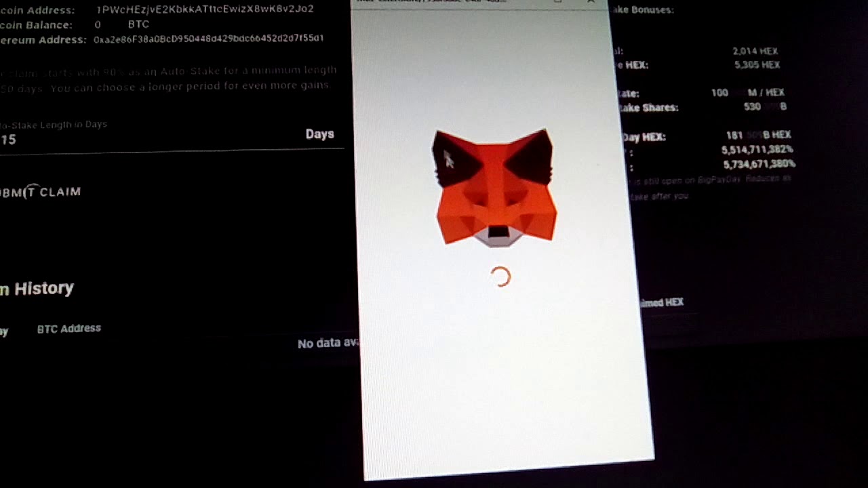Screen dimensions: 868x488
Task: Click the SUBMIT CLAIM button
Action: click(x=40, y=192)
